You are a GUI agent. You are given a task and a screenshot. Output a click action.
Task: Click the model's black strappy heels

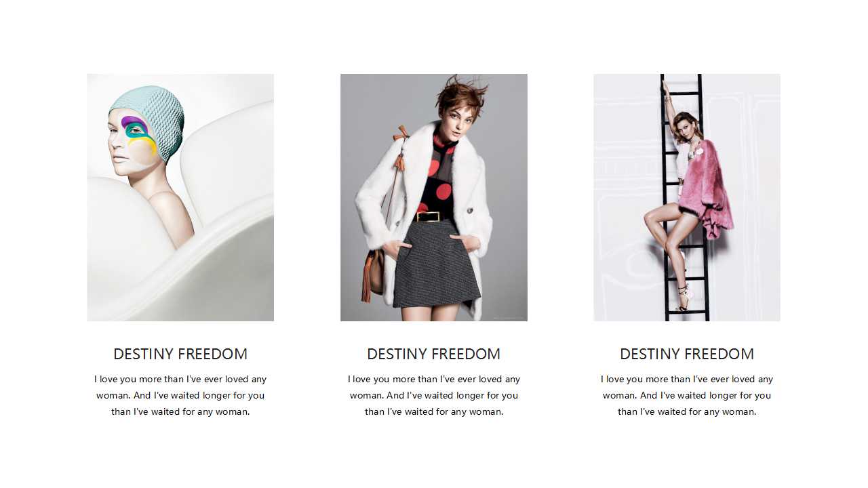tap(685, 298)
